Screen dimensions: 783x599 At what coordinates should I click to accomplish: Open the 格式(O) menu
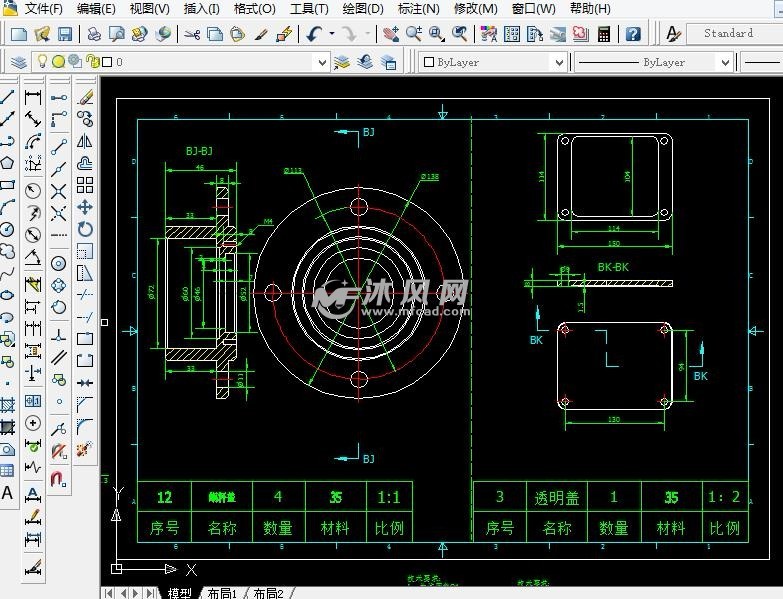coord(255,8)
